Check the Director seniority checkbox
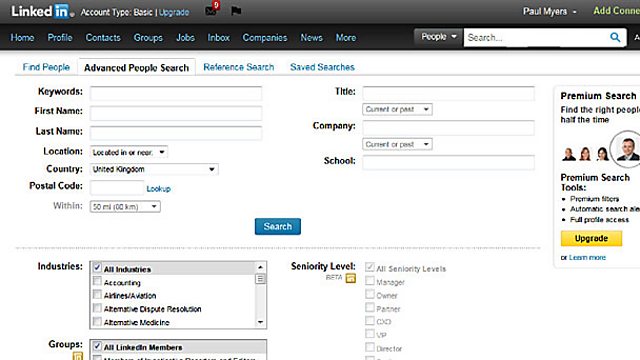 (370, 347)
